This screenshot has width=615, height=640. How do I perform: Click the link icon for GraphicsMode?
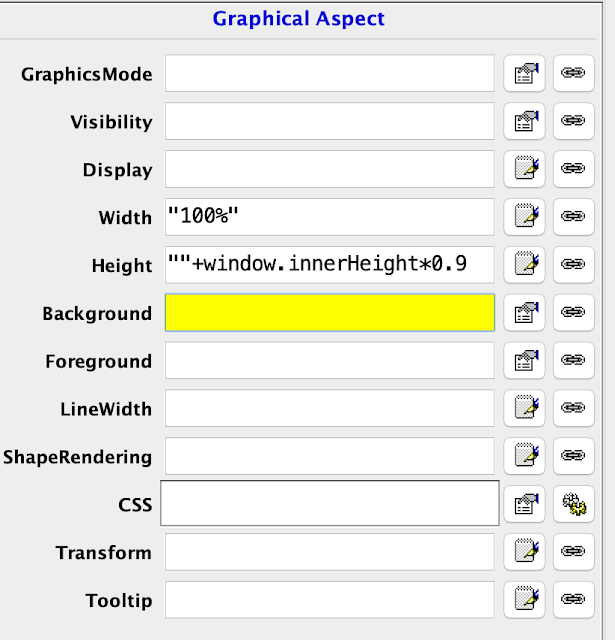pos(572,74)
